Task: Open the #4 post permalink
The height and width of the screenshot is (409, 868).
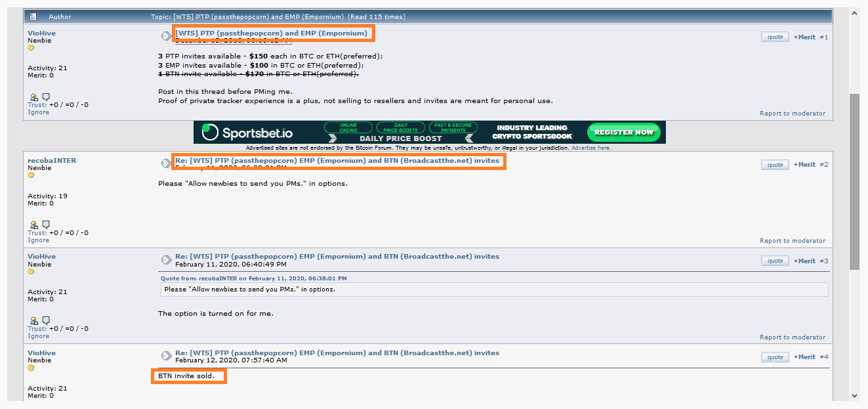Action: coord(824,357)
